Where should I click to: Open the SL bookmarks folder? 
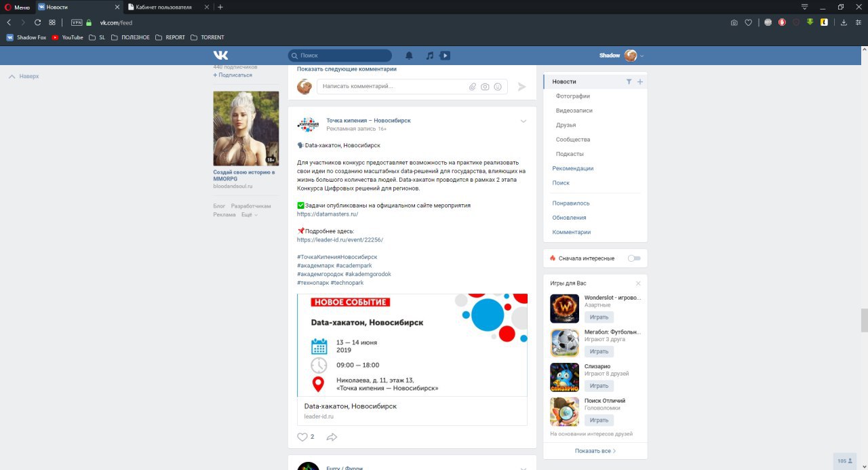pos(97,37)
